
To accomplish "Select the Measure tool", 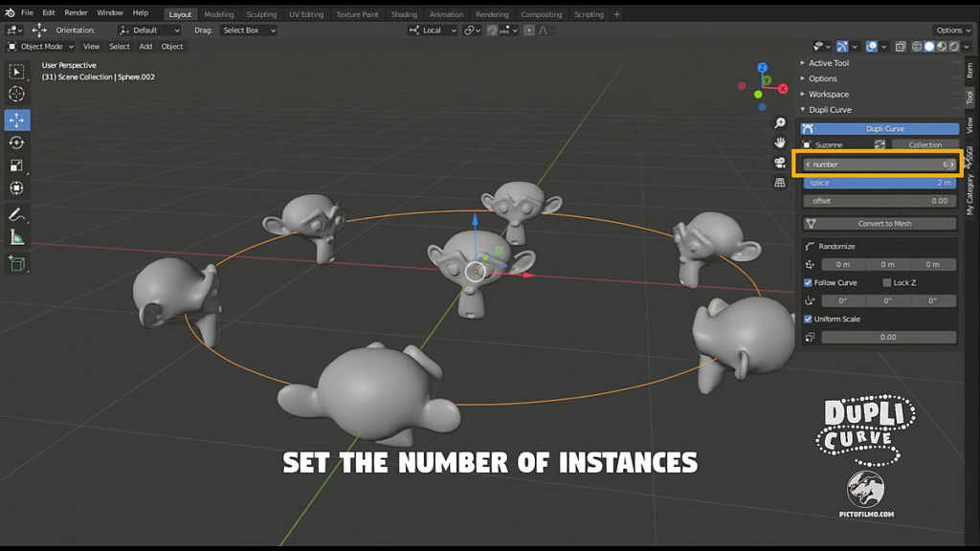I will pos(17,237).
